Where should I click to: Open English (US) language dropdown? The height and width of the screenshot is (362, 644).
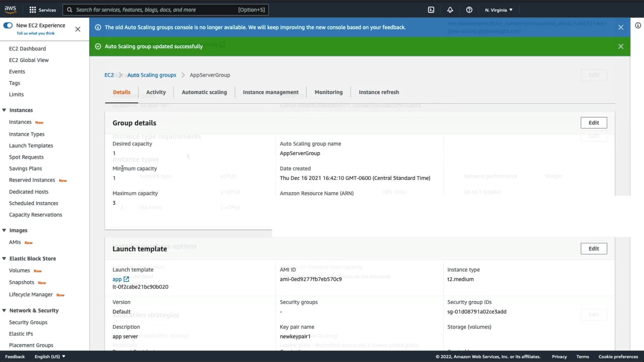(x=50, y=357)
